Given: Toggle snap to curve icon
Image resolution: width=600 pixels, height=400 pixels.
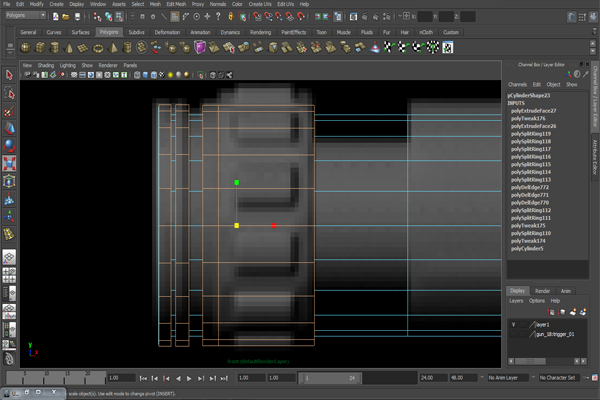Looking at the screenshot, I should click(x=268, y=16).
